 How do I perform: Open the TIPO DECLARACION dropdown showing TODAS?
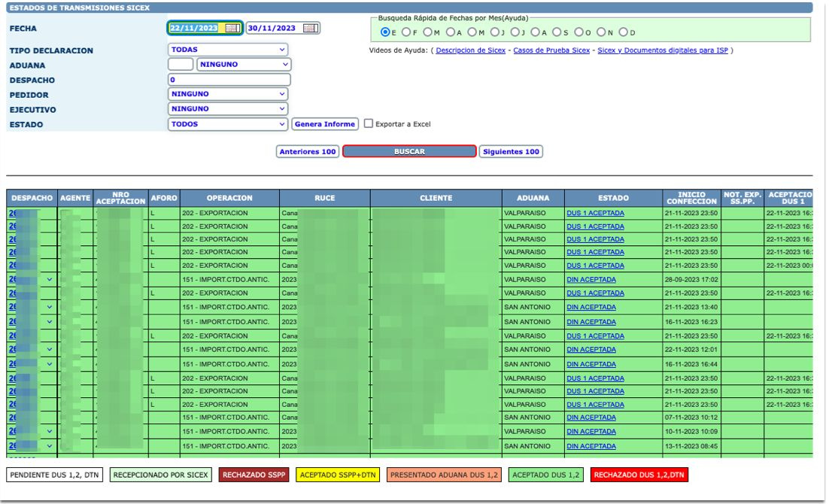[x=228, y=50]
